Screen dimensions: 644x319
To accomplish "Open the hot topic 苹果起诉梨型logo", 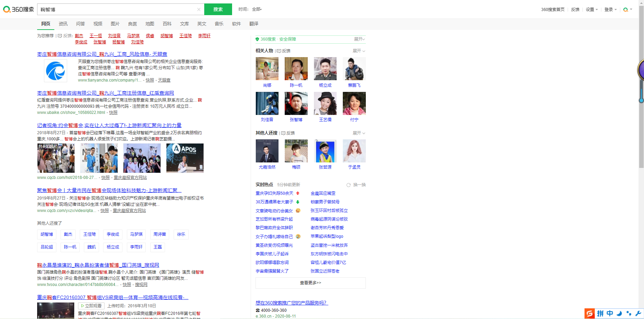I will tap(327, 236).
